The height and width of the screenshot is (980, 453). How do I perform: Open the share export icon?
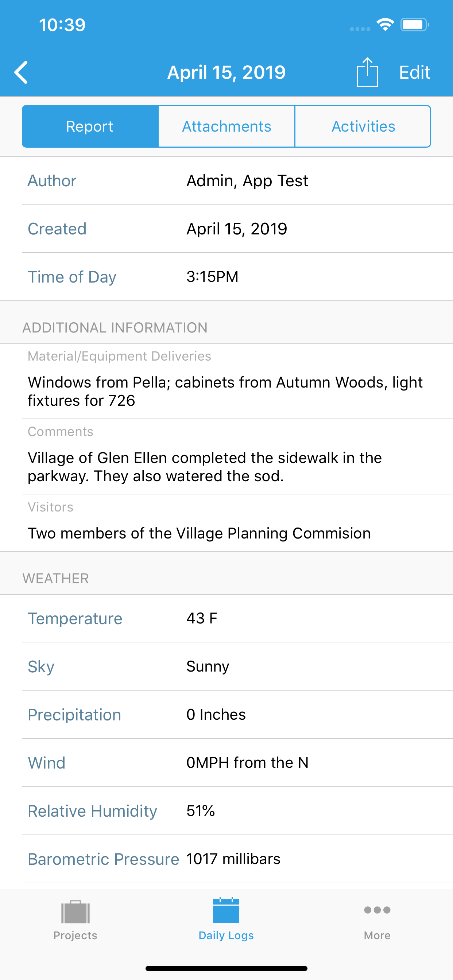[x=367, y=72]
